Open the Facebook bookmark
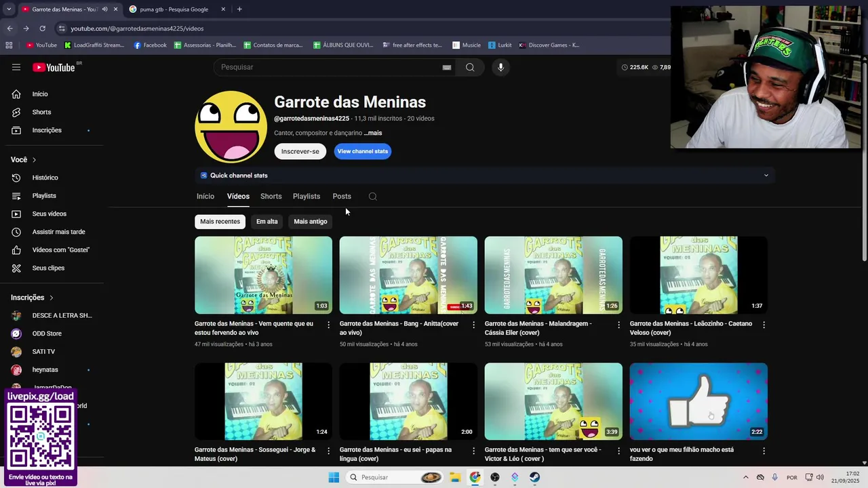 click(151, 45)
